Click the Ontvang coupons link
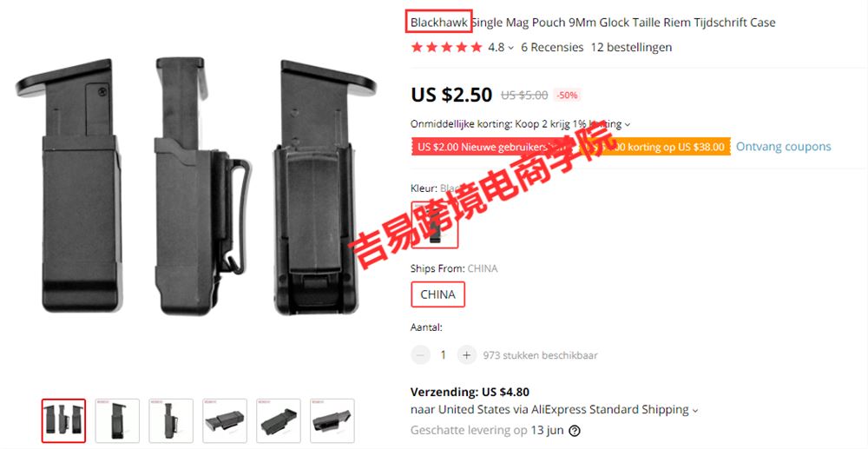This screenshot has width=868, height=449. pos(783,147)
